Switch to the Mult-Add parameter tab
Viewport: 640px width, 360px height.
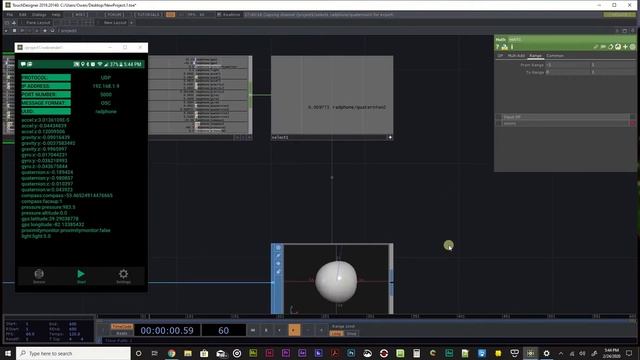(516, 56)
